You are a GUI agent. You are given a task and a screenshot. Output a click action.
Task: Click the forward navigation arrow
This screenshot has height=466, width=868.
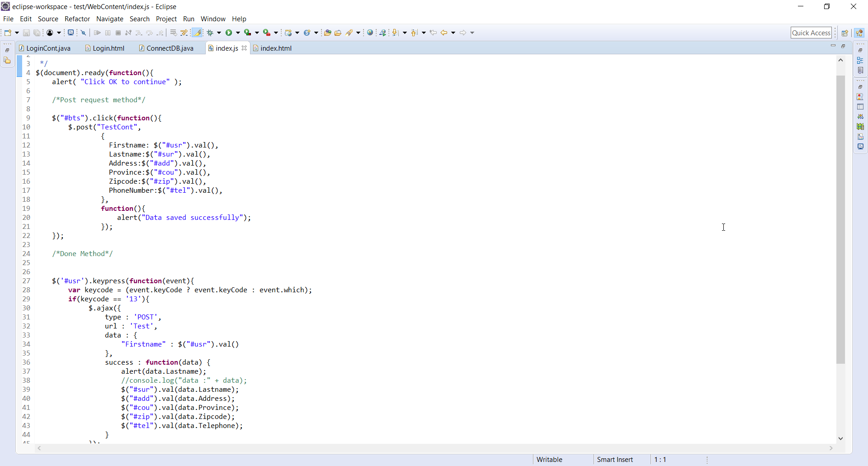click(x=463, y=32)
